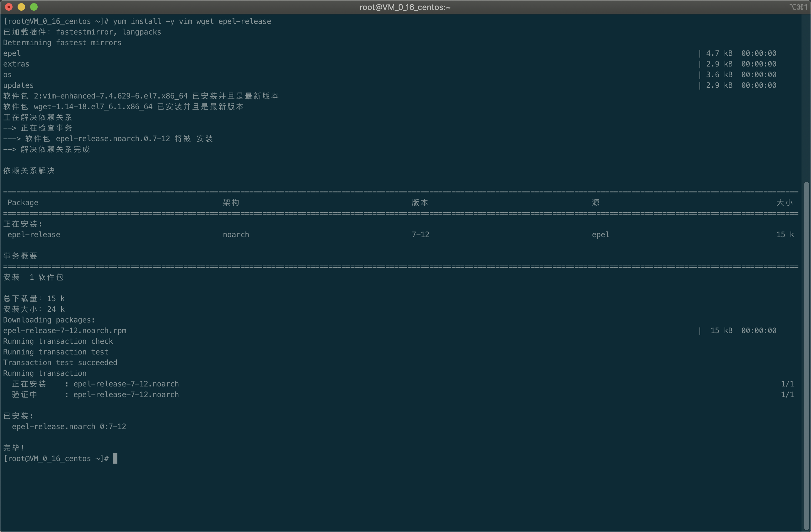This screenshot has width=811, height=532.
Task: Click the 'noarch' architecture value in the table
Action: coord(236,235)
